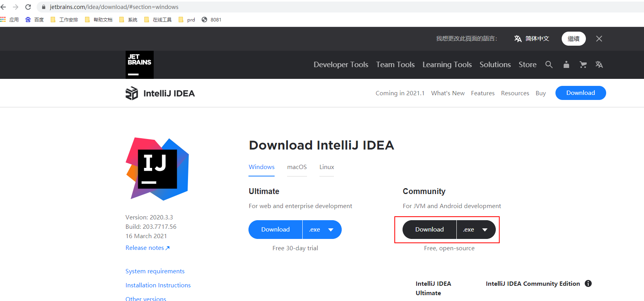Viewport: 644px width, 301px height.
Task: Open the Buy page
Action: point(541,93)
